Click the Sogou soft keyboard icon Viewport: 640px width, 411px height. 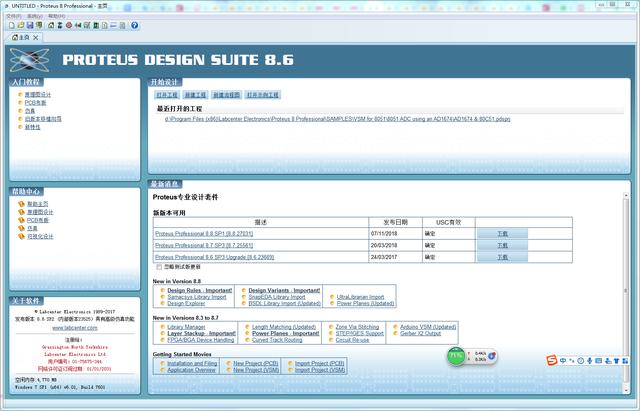[599, 361]
